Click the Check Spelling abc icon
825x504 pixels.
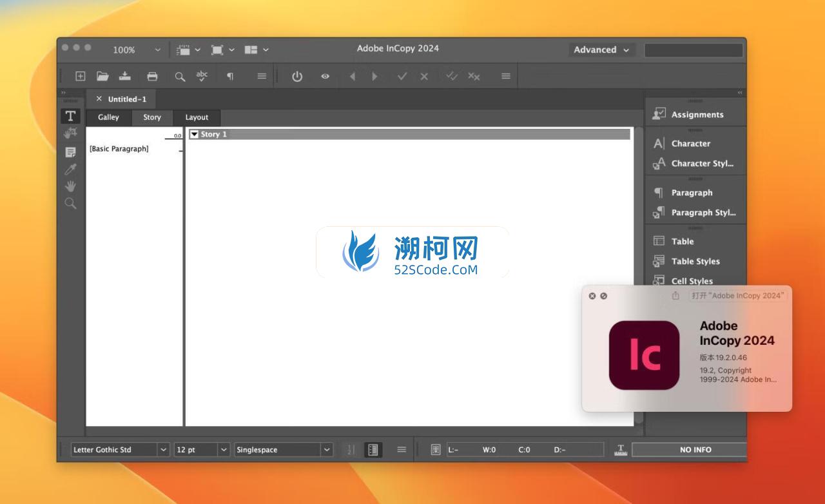coord(202,76)
